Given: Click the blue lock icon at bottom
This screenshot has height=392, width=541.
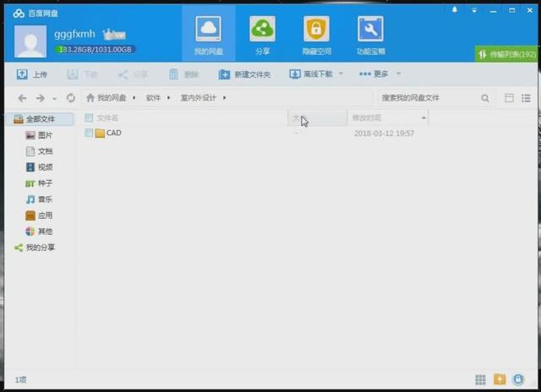Looking at the screenshot, I should point(518,379).
